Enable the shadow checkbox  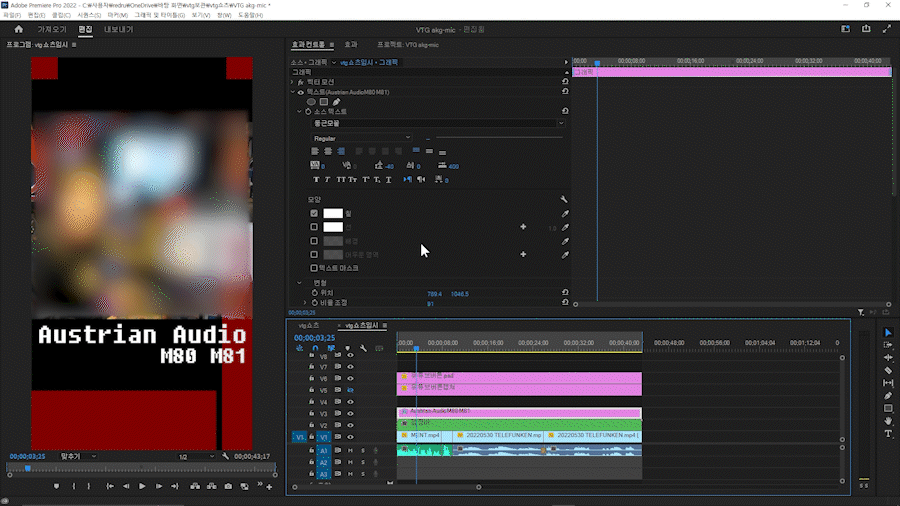[x=314, y=255]
